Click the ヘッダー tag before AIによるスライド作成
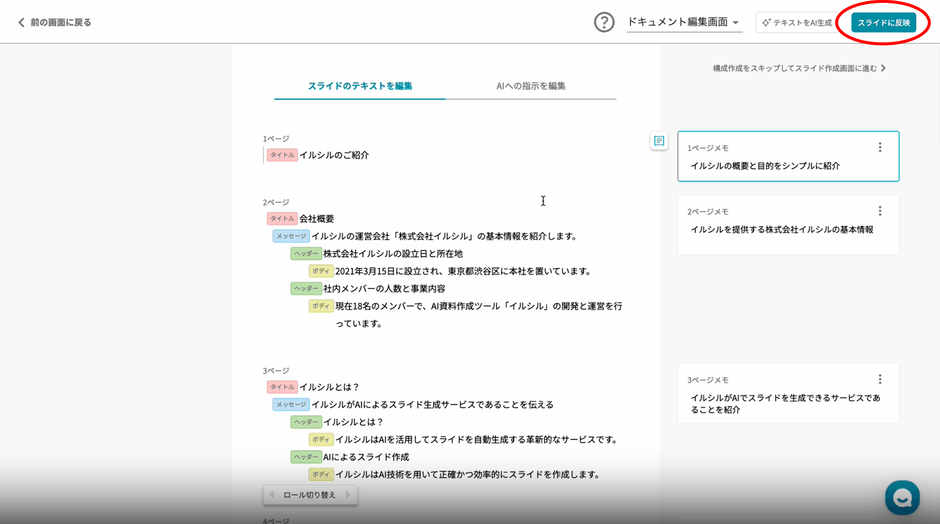Viewport: 940px width, 524px height. point(305,457)
